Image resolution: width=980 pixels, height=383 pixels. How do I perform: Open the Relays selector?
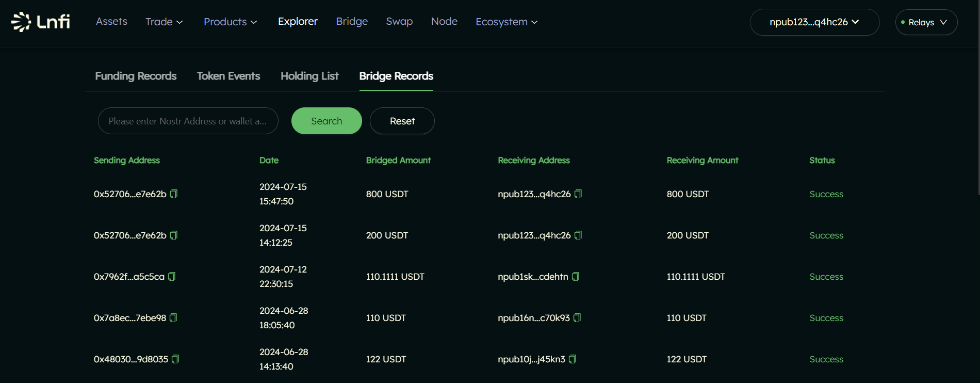click(926, 22)
